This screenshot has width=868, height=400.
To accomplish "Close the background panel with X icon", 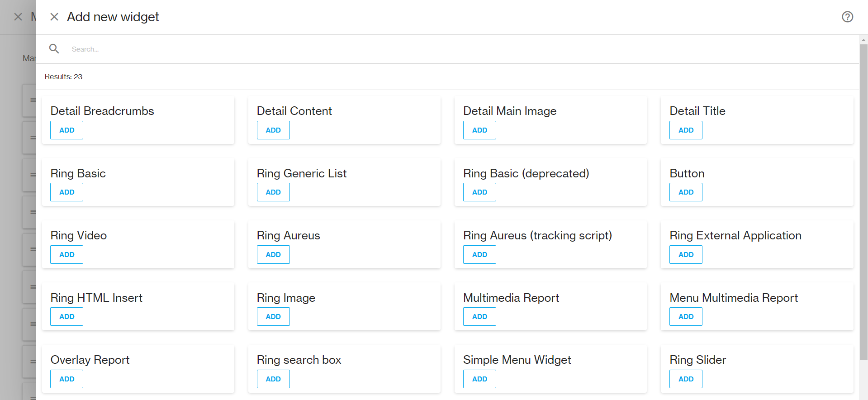I will click(x=18, y=17).
